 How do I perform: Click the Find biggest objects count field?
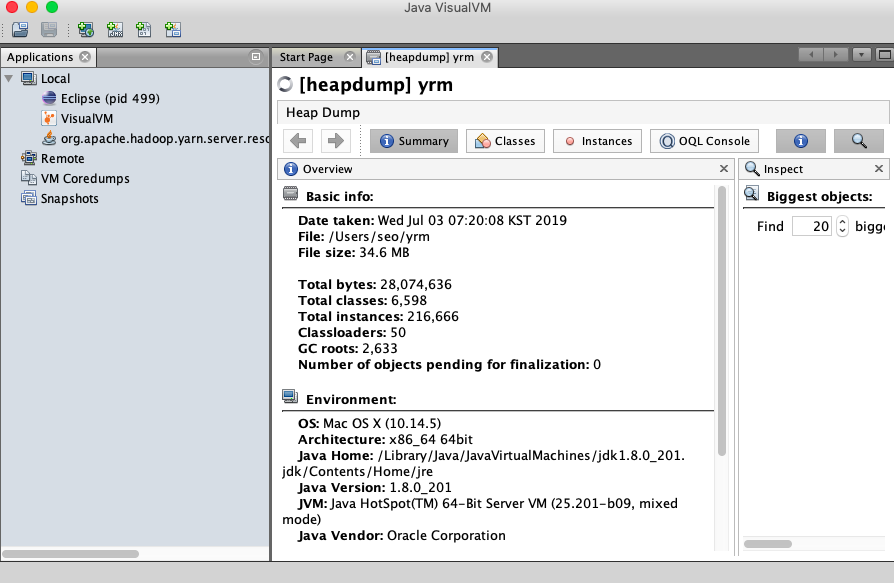(x=812, y=226)
